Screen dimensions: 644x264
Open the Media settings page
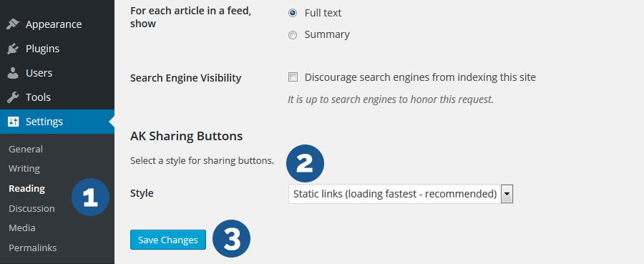pyautogui.click(x=21, y=228)
